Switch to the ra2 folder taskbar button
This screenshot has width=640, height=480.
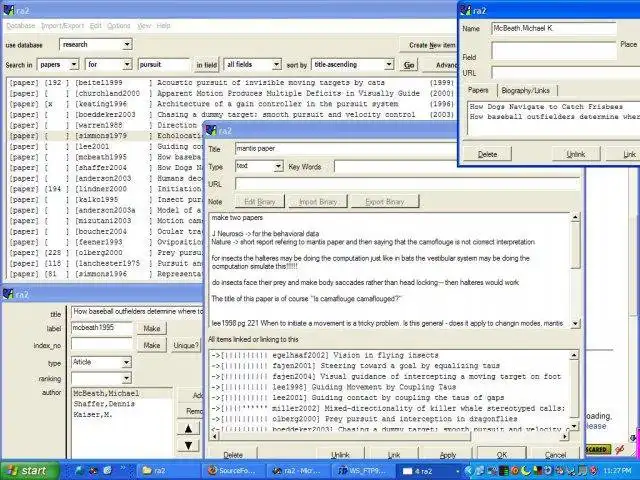168,471
